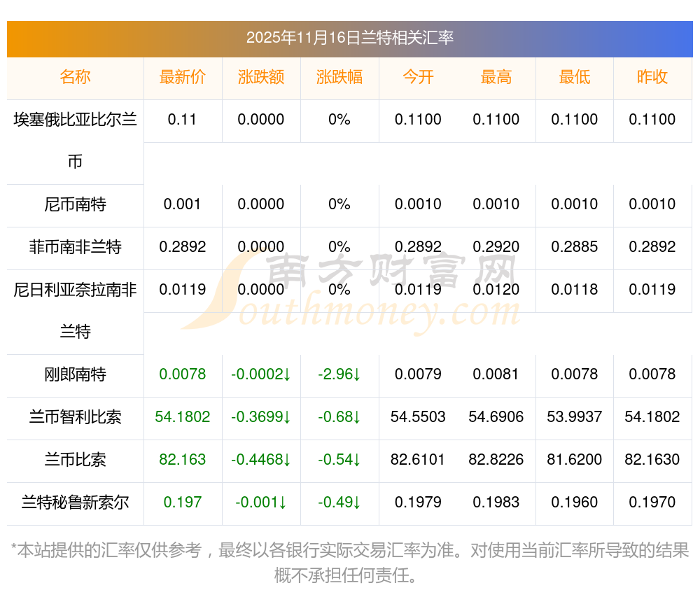Open the 兰特秘鲁新索尔 currency name
The image size is (700, 597).
coord(75,503)
